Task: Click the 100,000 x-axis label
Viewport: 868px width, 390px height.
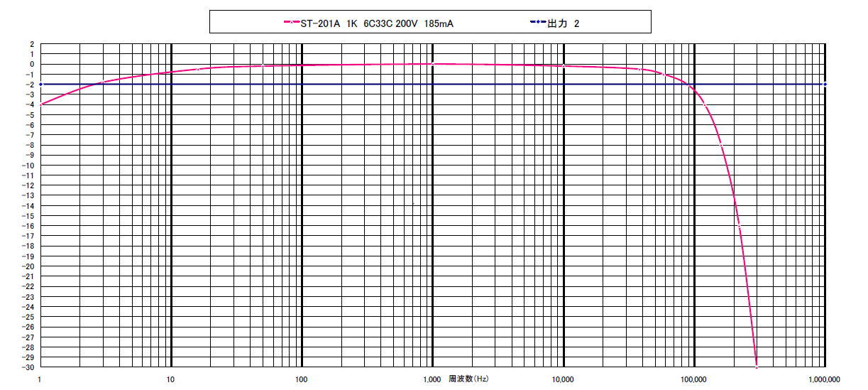Action: point(693,380)
